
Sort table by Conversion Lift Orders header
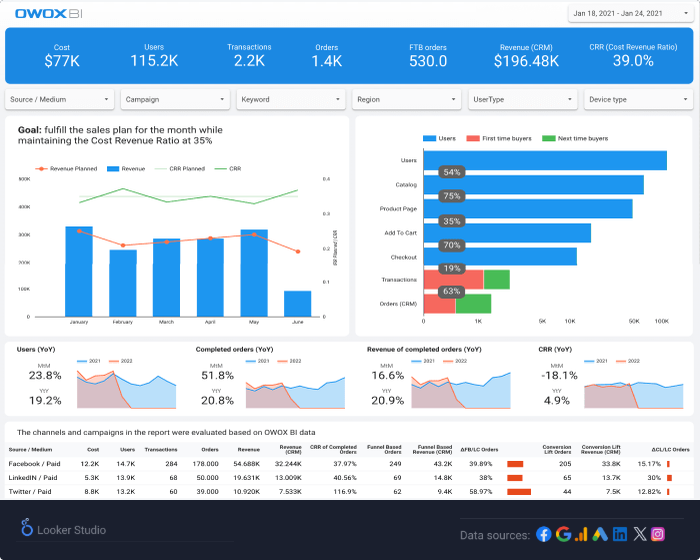(x=557, y=449)
